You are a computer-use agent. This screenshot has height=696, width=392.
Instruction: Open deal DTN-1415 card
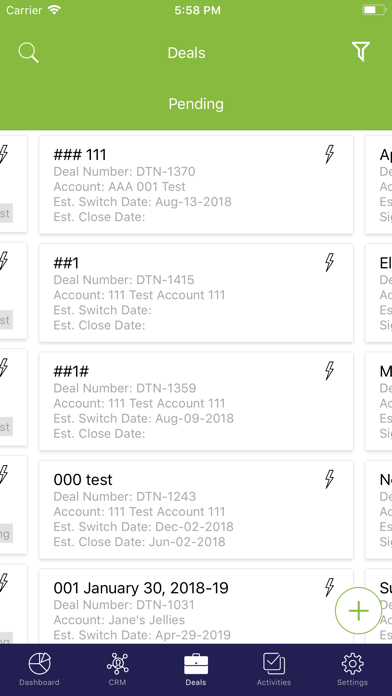coord(196,293)
